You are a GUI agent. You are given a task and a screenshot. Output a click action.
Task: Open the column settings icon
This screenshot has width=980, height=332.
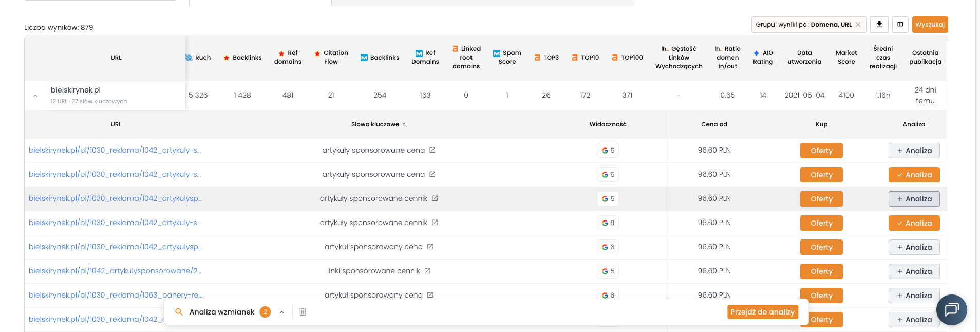pos(900,24)
